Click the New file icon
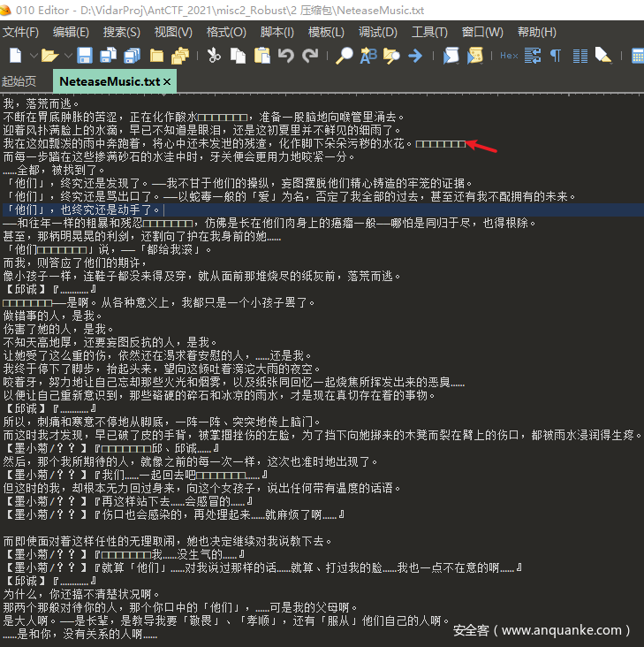 click(15, 56)
